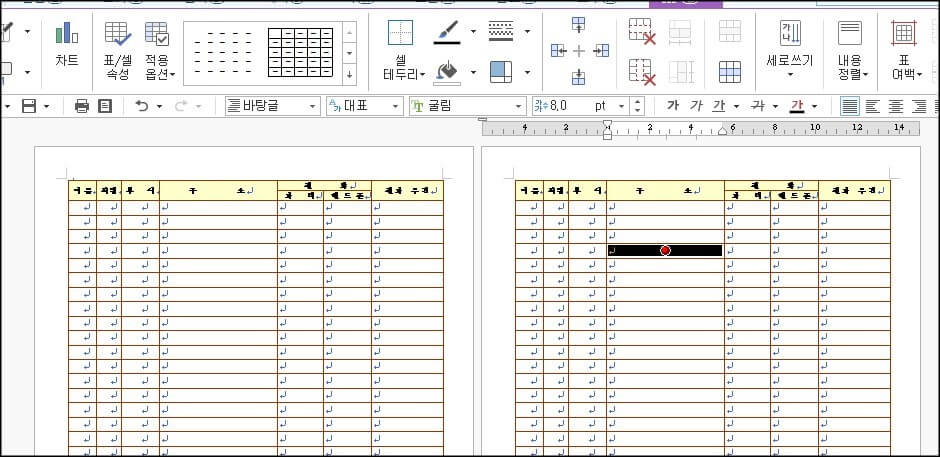Delete column icon with red X

641,72
